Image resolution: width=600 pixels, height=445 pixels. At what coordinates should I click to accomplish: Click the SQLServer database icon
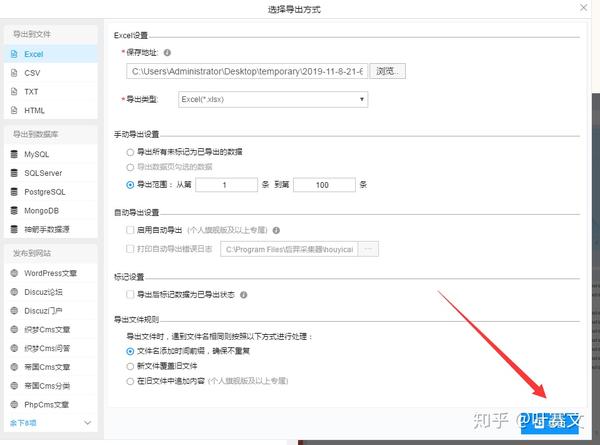14,173
